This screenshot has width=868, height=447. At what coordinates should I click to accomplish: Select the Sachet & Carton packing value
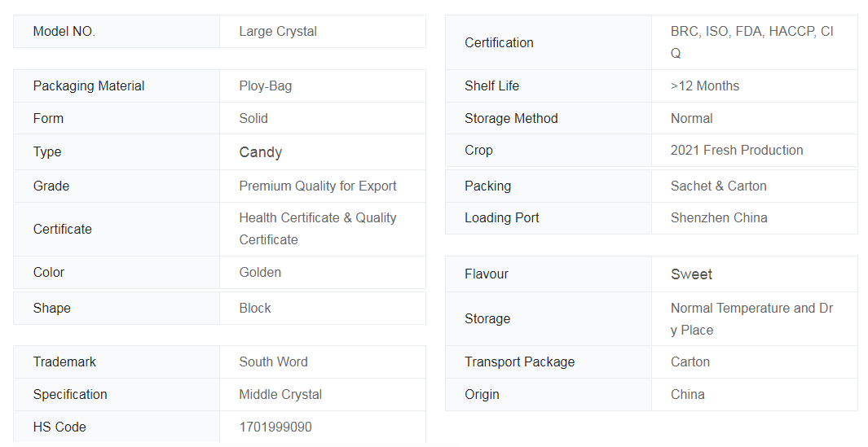pyautogui.click(x=719, y=186)
